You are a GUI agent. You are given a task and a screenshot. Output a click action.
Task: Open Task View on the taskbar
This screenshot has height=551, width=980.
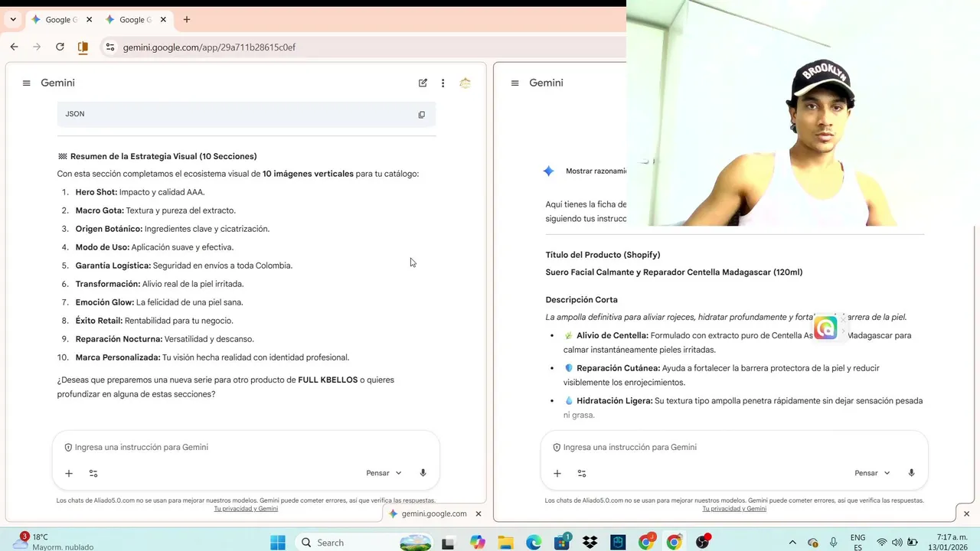pyautogui.click(x=448, y=543)
